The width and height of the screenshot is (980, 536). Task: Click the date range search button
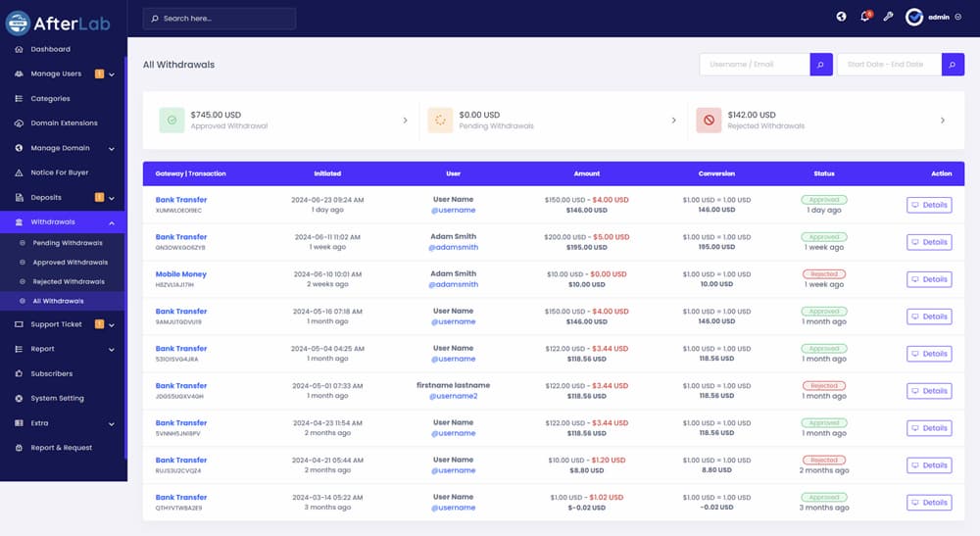(953, 65)
